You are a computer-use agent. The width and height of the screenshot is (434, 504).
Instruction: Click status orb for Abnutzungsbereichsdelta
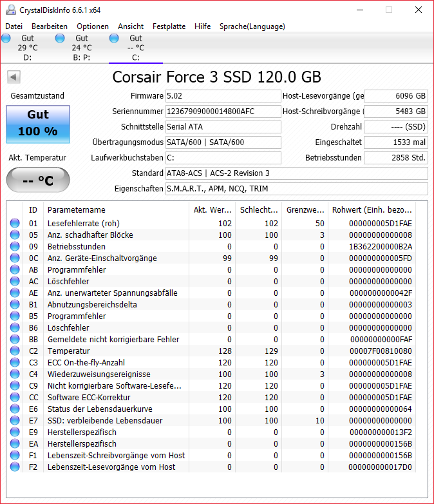[15, 304]
